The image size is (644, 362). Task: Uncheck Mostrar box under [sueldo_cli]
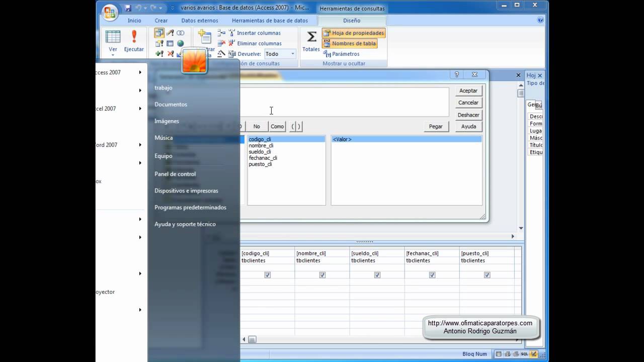[x=377, y=275]
